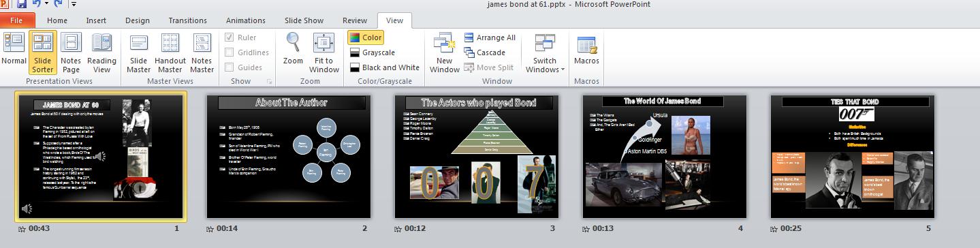Open the Handout Master view
The height and width of the screenshot is (248, 980).
click(x=170, y=52)
